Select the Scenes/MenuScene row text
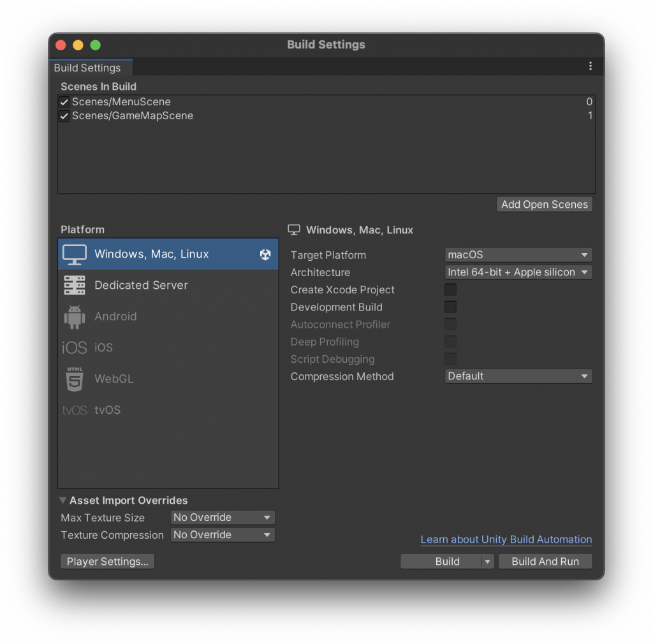 (x=121, y=102)
